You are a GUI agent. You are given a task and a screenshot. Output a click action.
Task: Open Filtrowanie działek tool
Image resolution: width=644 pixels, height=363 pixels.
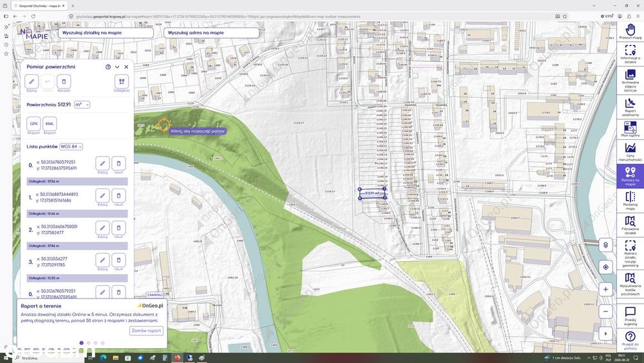(x=630, y=226)
